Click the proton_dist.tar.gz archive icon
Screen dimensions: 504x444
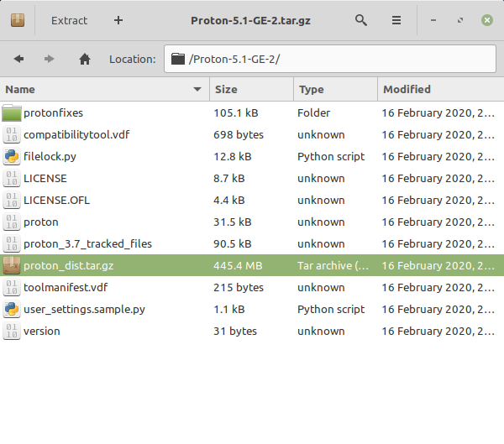(12, 265)
